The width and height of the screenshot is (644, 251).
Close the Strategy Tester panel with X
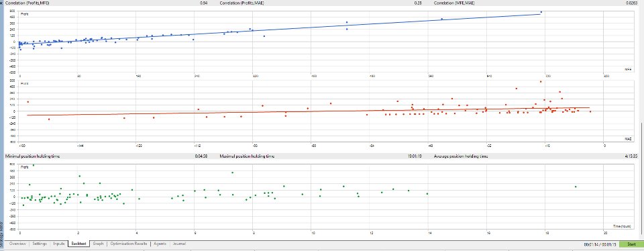pyautogui.click(x=1, y=3)
